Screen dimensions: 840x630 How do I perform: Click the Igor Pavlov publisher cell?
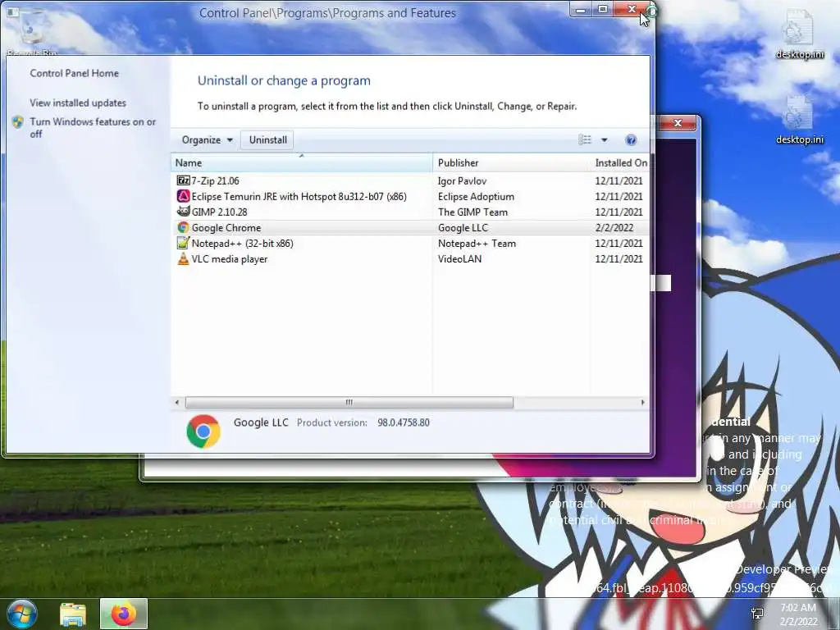(463, 180)
